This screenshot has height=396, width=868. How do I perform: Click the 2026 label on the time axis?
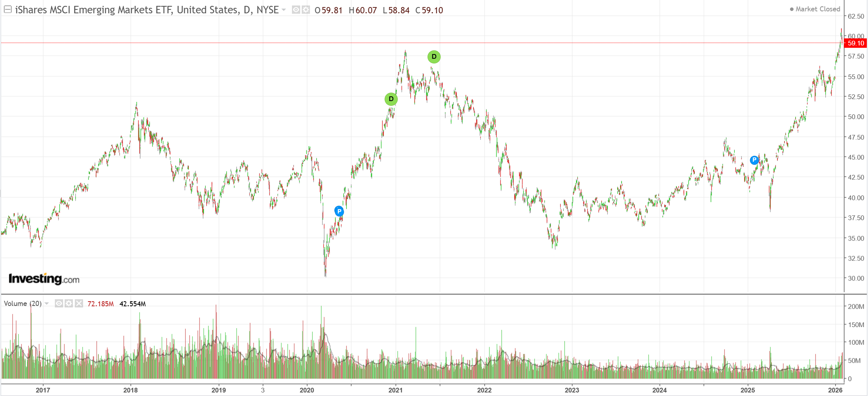pos(835,390)
